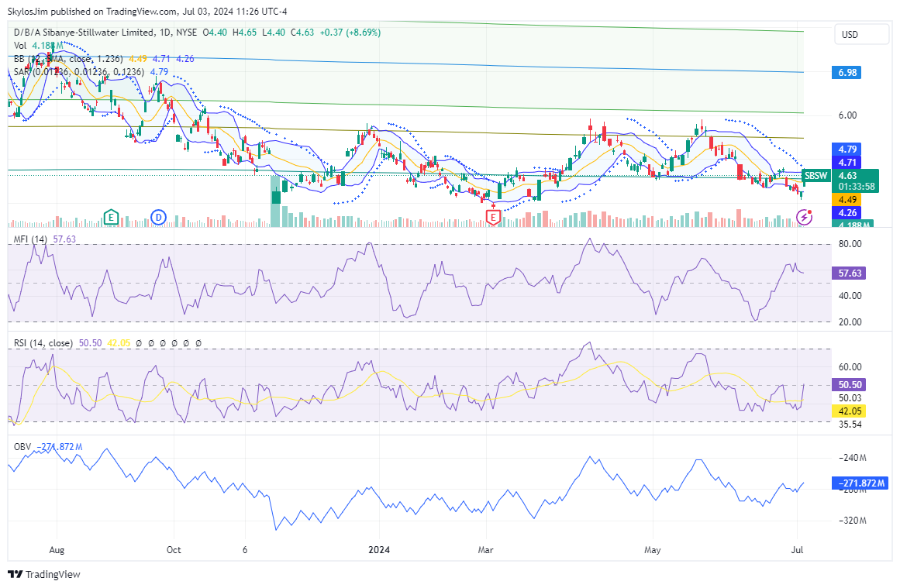Image resolution: width=900 pixels, height=588 pixels.
Task: Click the blue dividend D marker
Action: click(159, 217)
